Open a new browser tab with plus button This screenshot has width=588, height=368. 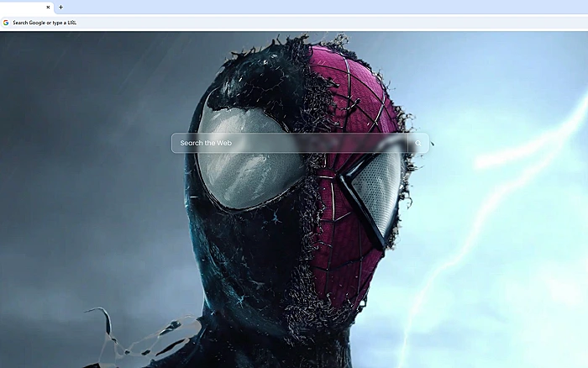pos(60,7)
